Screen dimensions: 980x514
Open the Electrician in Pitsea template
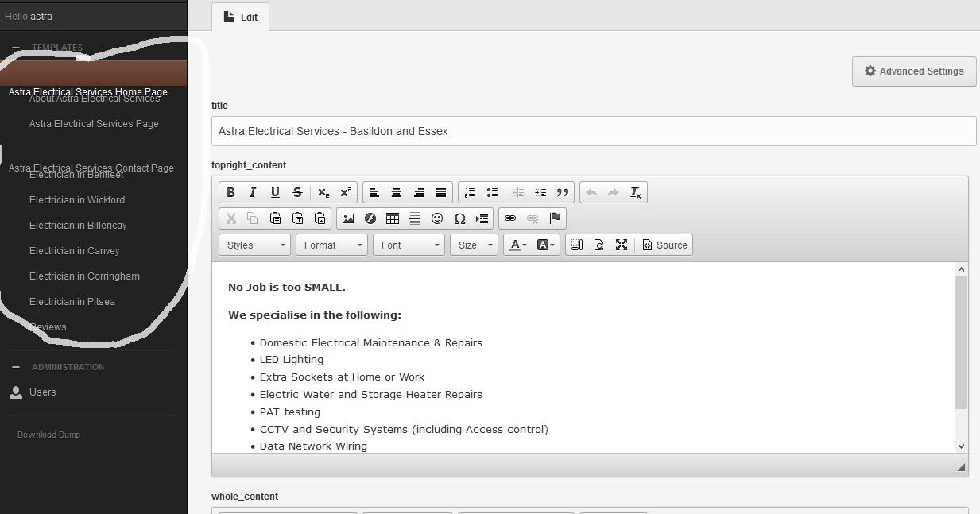pos(72,302)
